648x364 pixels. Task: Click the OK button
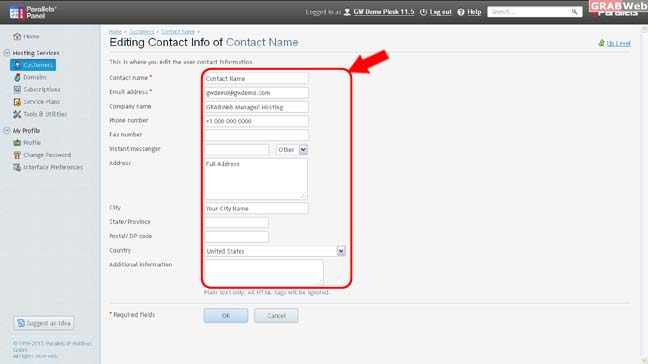[x=226, y=316]
